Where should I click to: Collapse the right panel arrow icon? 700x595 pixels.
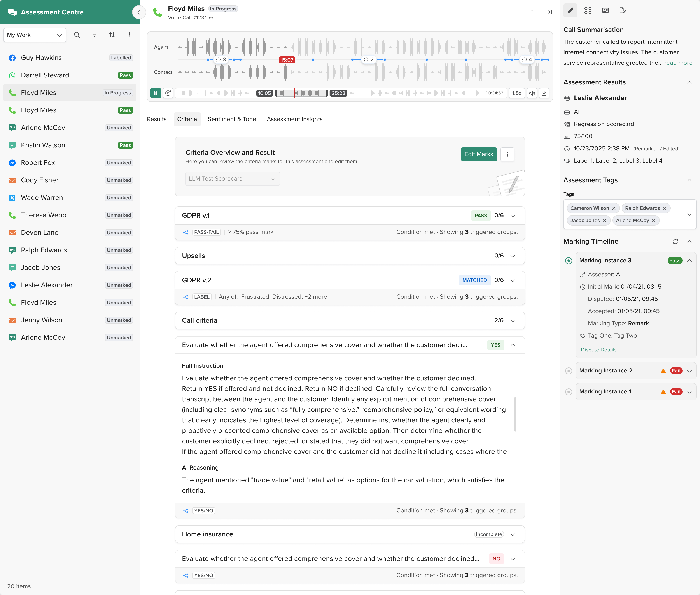point(549,12)
